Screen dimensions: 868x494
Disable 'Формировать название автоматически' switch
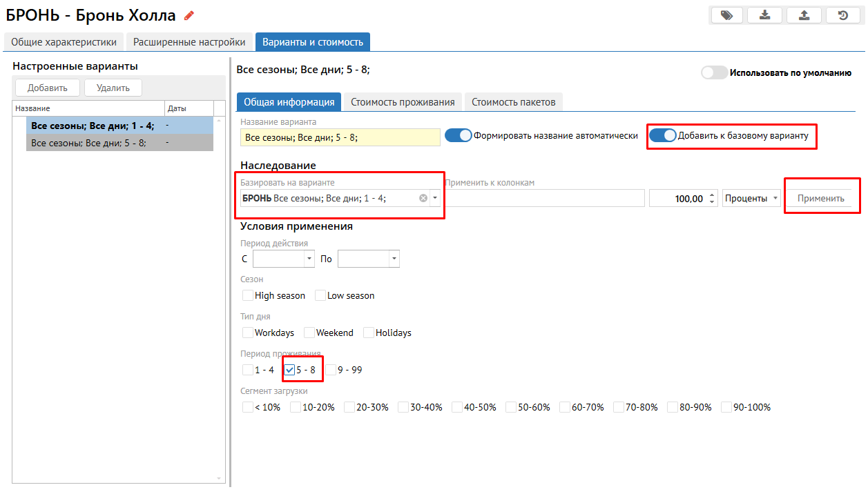click(x=458, y=136)
